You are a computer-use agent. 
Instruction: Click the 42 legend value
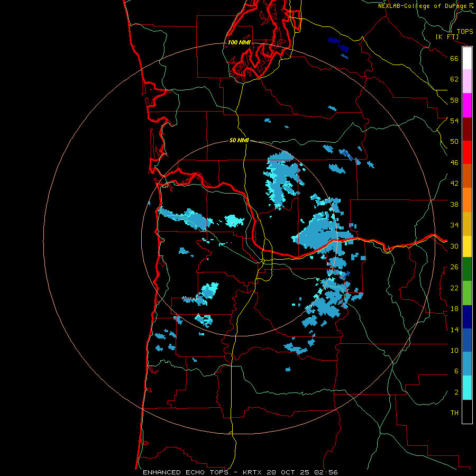[454, 184]
